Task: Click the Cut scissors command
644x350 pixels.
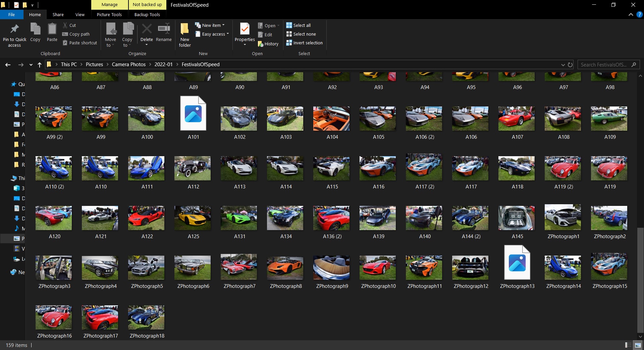Action: click(69, 25)
